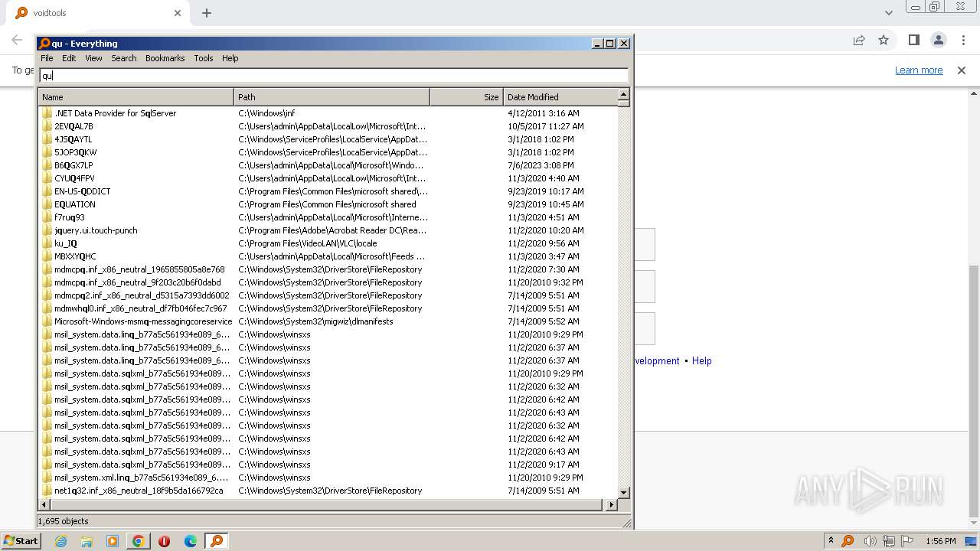Switch to Chrome in taskbar

139,541
